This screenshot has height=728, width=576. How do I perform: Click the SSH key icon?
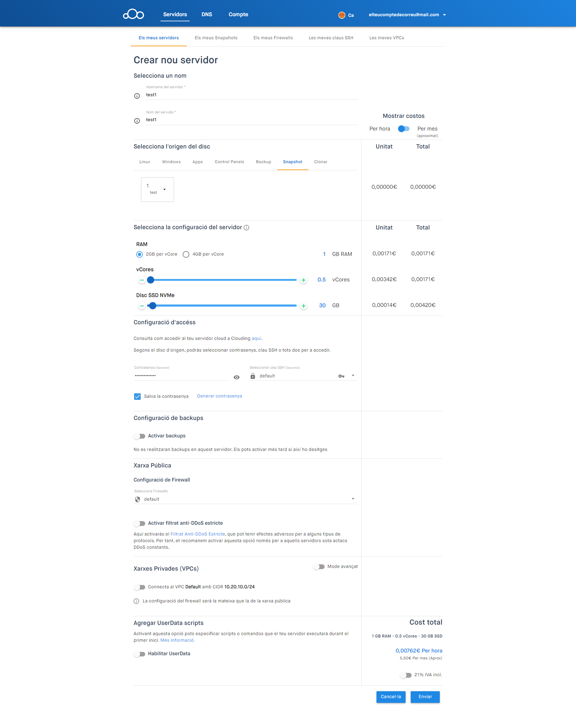[x=341, y=376]
